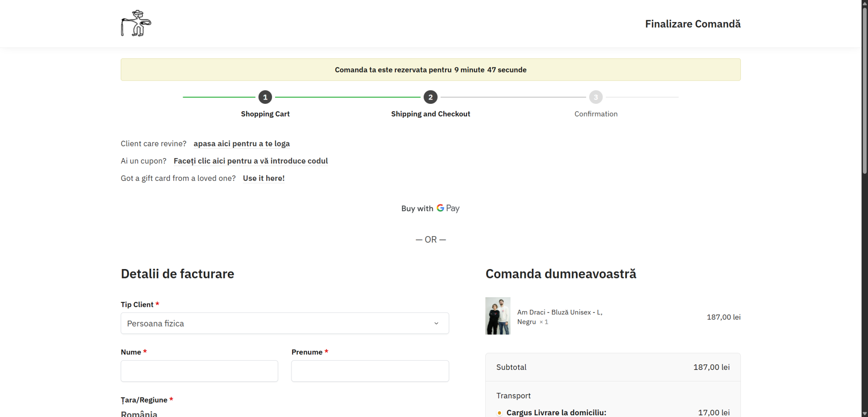Click the Tip Client dropdown chevron
Viewport: 868px width, 417px height.
point(436,323)
